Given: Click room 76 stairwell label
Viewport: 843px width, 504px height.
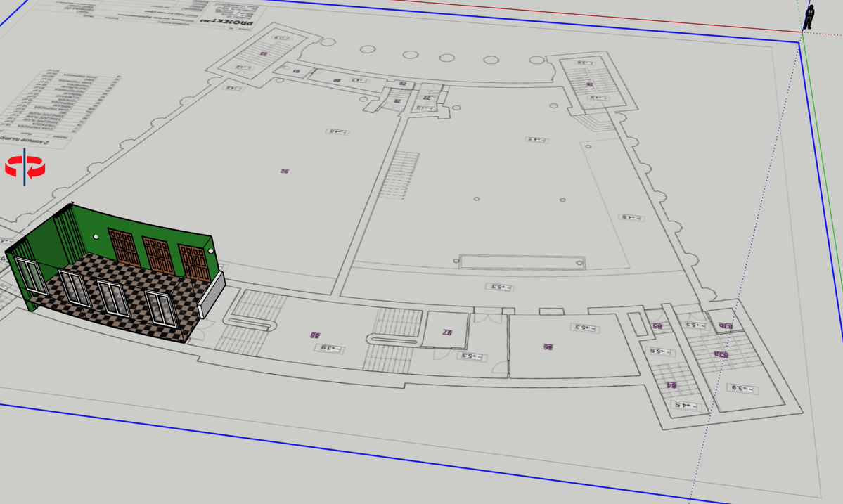Looking at the screenshot, I should [x=589, y=84].
